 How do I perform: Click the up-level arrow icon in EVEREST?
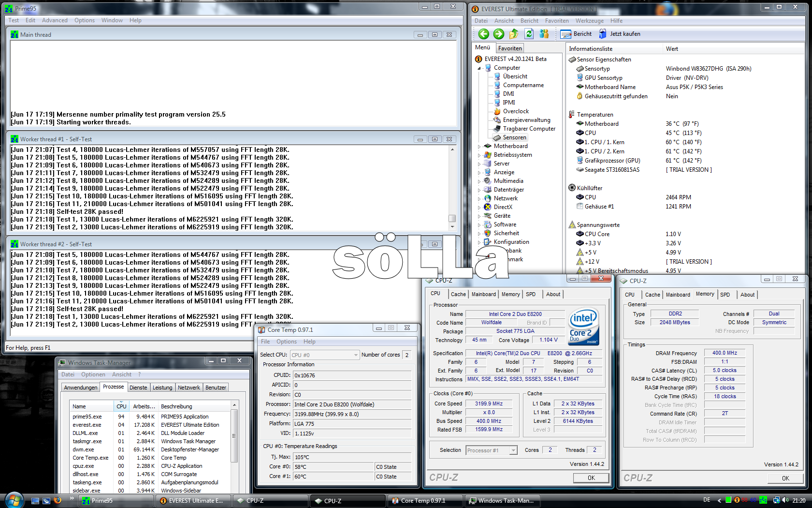514,34
